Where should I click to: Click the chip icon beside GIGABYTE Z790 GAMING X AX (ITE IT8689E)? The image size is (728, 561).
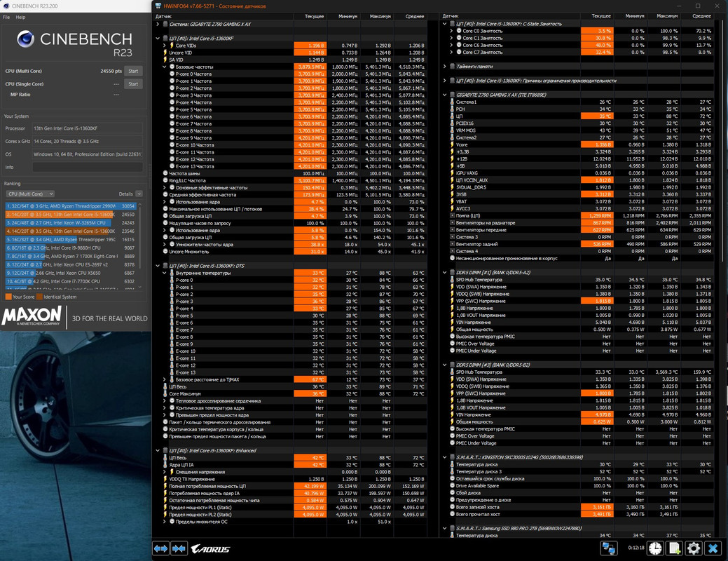point(452,95)
